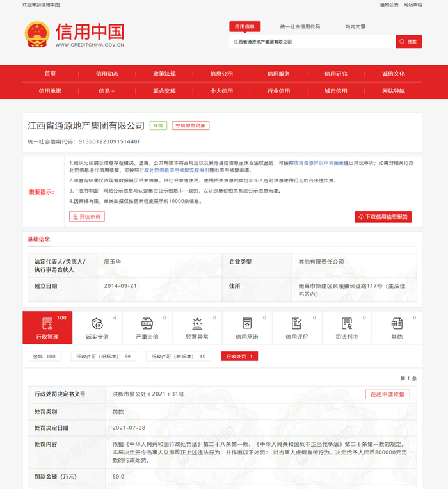This screenshot has width=448, height=489.
Task: Select the 信用信息 search tab
Action: [244, 26]
